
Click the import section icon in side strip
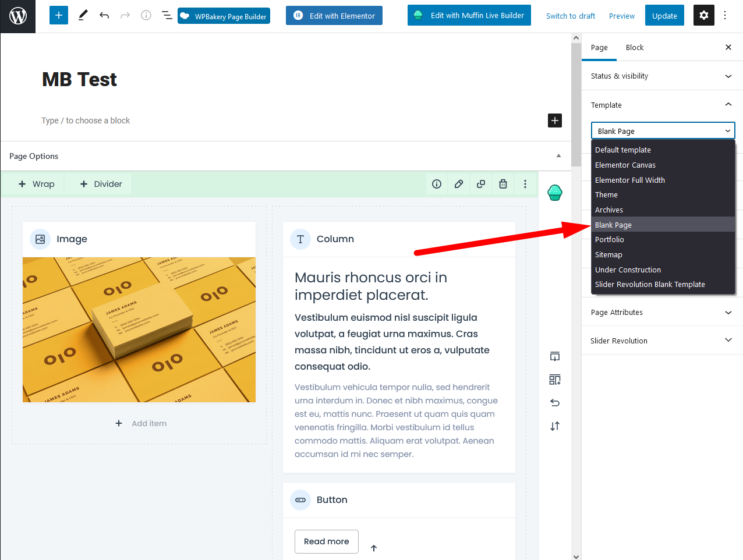pyautogui.click(x=555, y=356)
